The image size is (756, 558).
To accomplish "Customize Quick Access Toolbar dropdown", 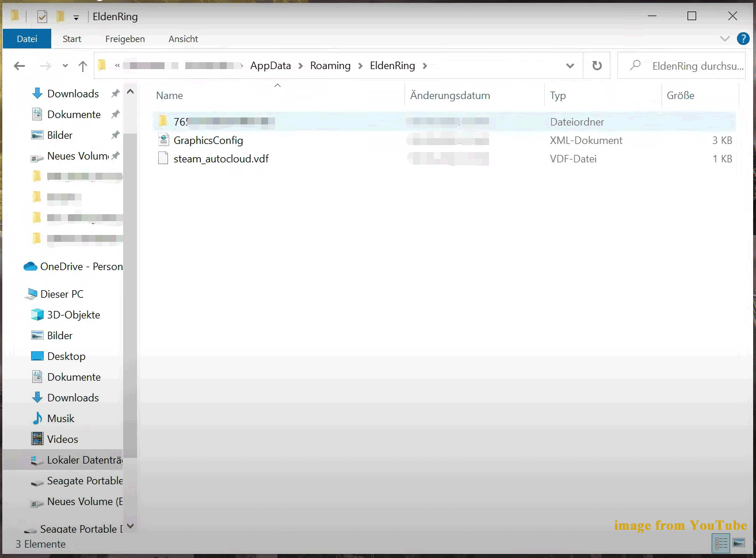I will tap(76, 17).
